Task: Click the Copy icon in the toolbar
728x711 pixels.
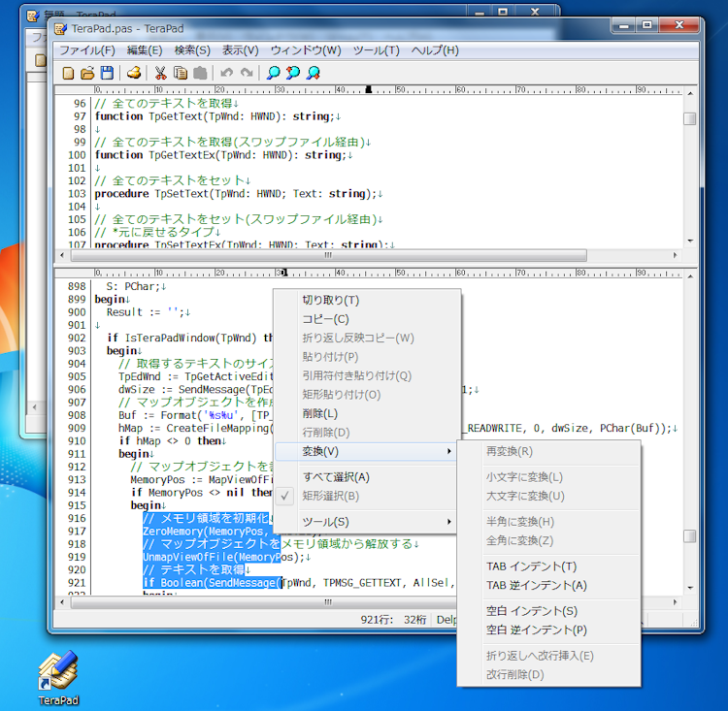Action: click(180, 73)
